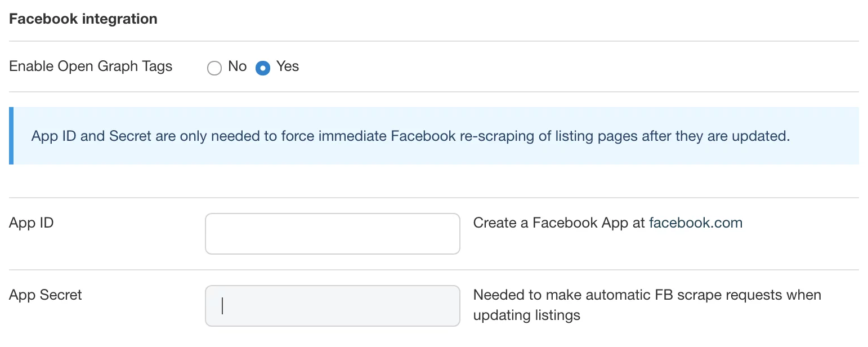
Task: Click the "Yes" label text
Action: click(288, 66)
